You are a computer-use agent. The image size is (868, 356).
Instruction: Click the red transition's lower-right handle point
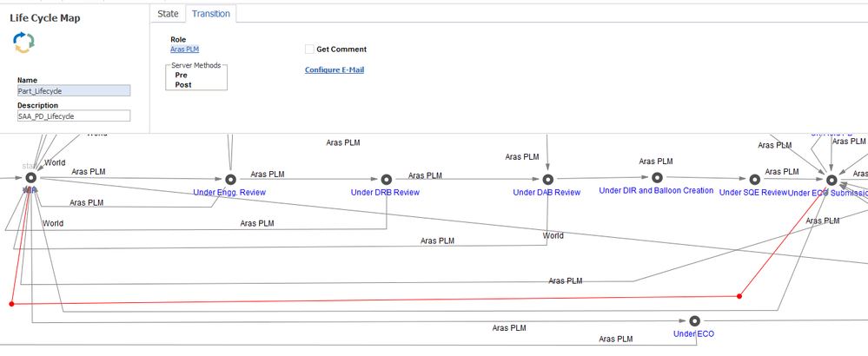click(739, 296)
